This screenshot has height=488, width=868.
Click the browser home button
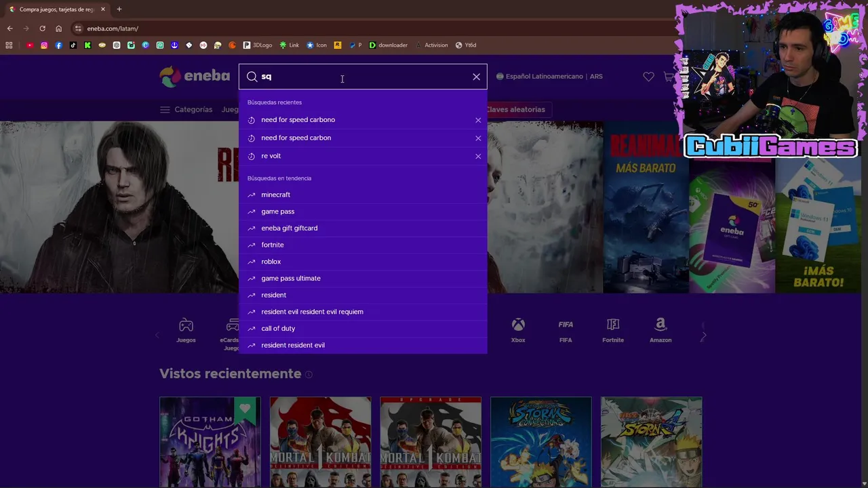tap(58, 28)
